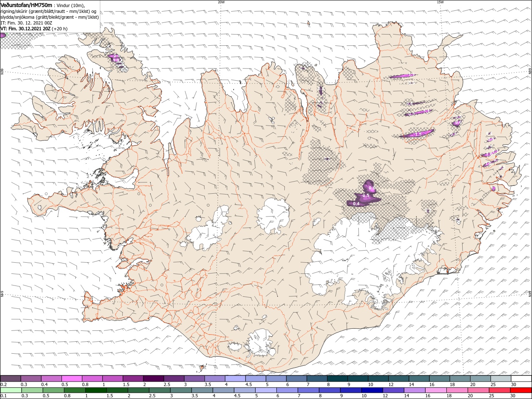Pick the 8–9 royal blue rain swatch

[x=330, y=390]
